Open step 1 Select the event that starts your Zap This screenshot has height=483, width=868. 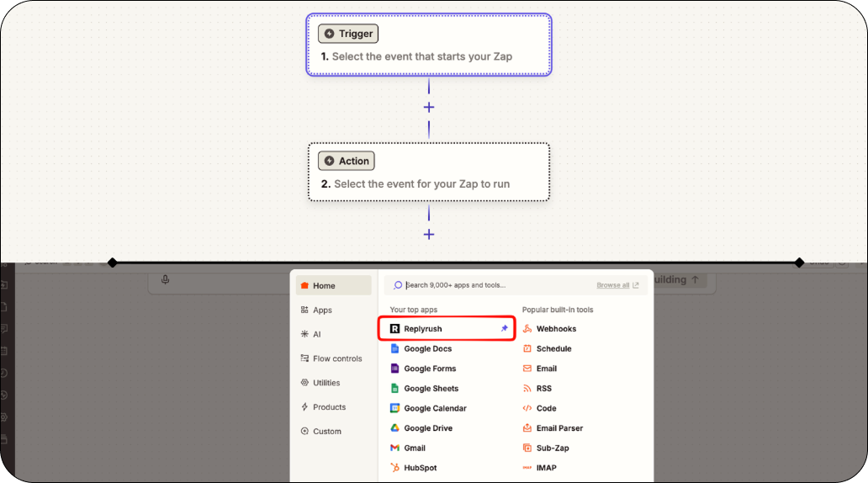[429, 45]
